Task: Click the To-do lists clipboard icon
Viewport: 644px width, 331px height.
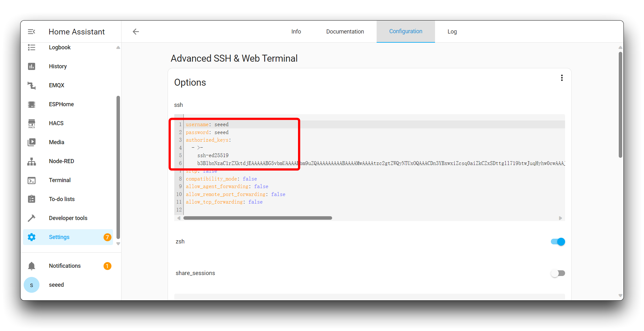Action: point(32,199)
